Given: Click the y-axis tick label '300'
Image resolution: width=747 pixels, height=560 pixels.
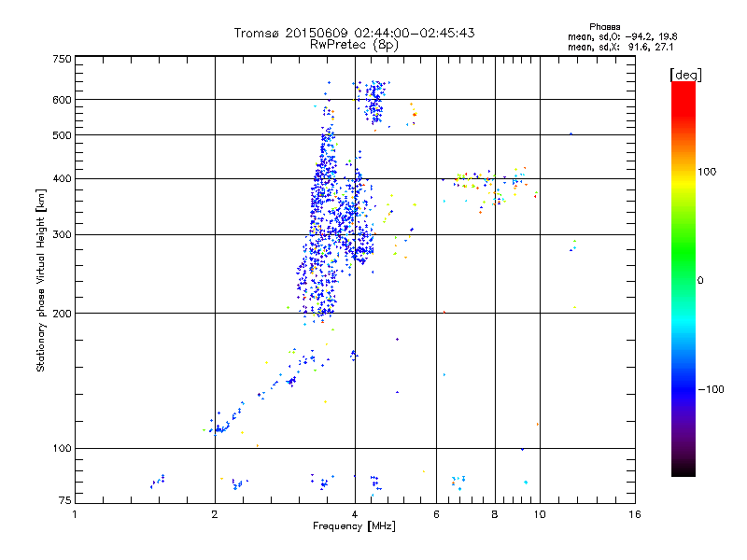Looking at the screenshot, I should pos(62,235).
